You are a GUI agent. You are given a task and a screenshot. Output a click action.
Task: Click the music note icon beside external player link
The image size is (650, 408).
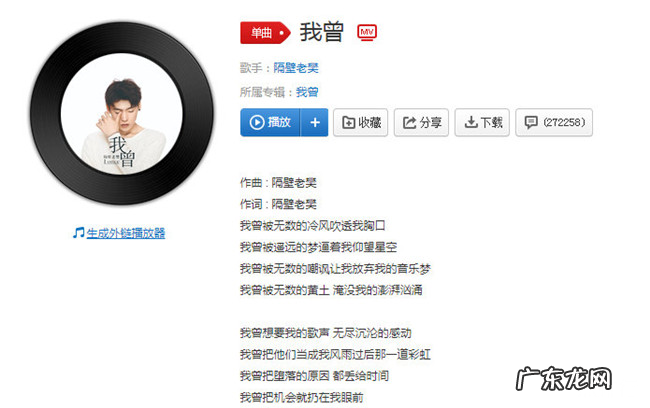click(78, 233)
